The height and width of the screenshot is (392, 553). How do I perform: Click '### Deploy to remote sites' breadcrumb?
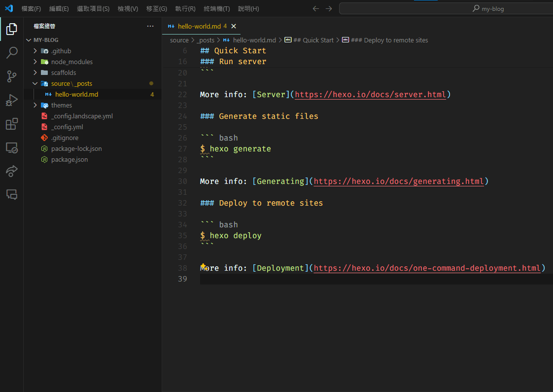385,40
